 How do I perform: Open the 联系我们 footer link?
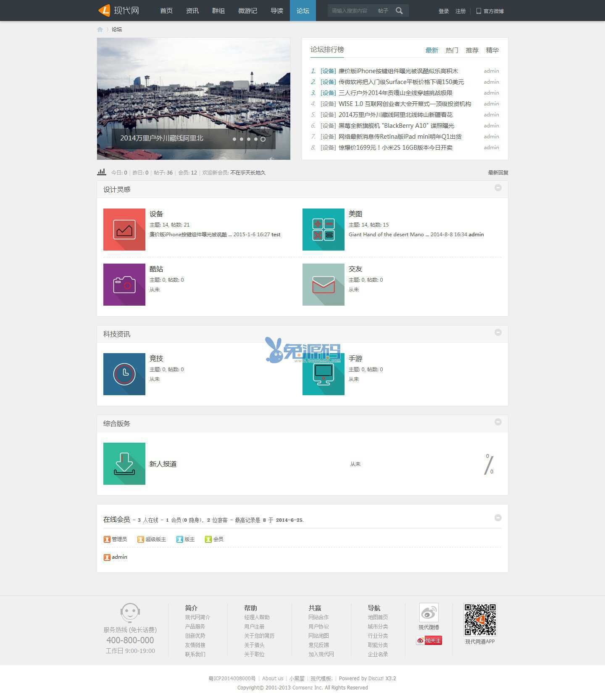point(195,654)
